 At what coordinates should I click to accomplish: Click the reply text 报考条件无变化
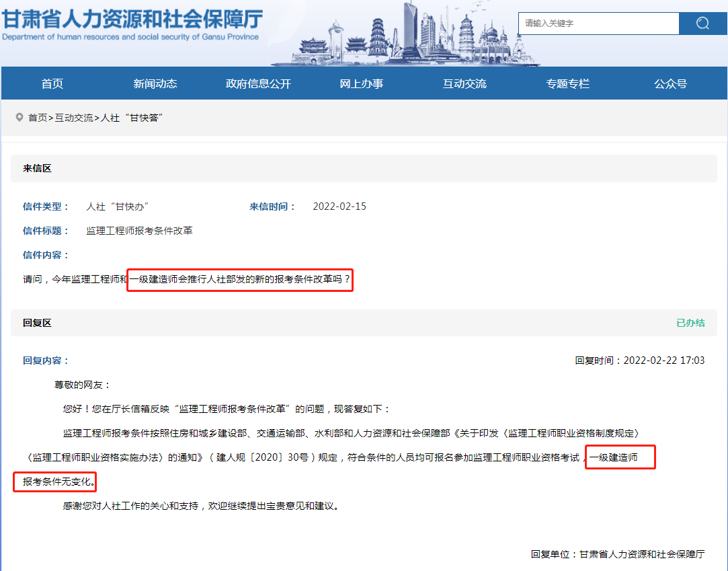59,482
